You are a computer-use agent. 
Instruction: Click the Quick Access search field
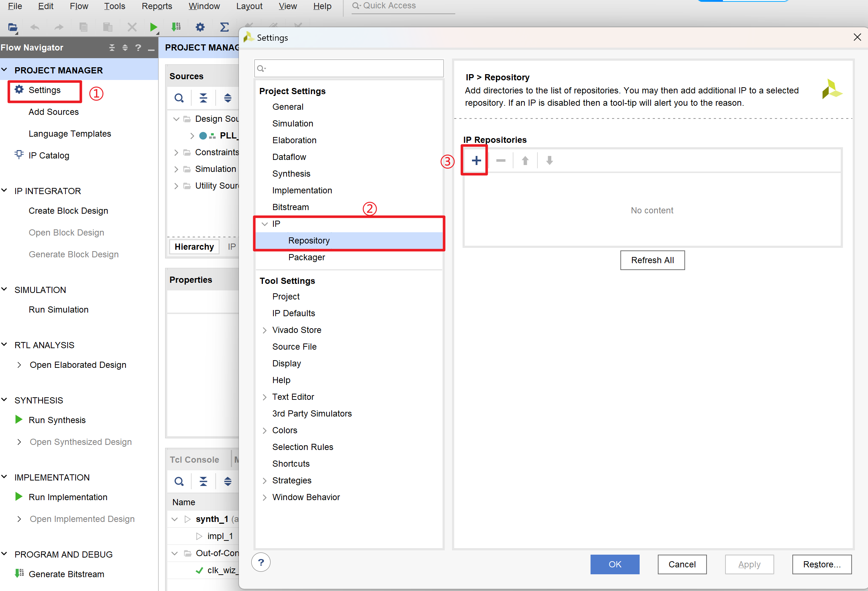coord(403,6)
